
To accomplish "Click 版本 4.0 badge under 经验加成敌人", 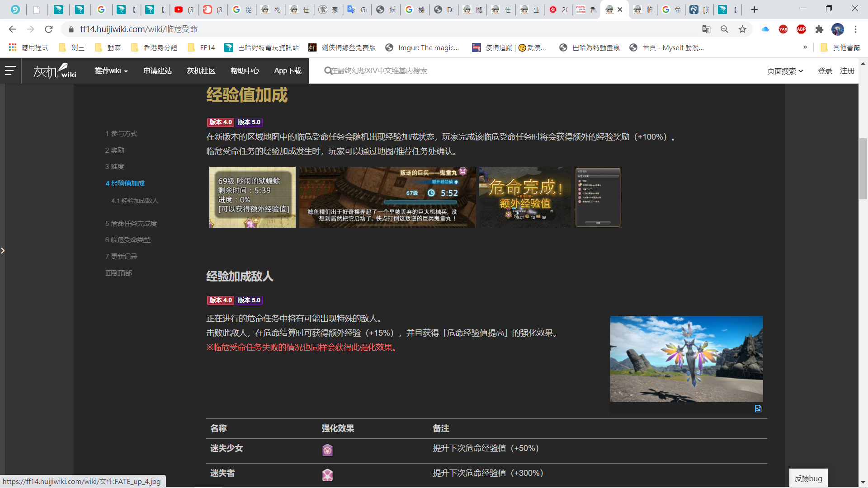I will click(220, 300).
